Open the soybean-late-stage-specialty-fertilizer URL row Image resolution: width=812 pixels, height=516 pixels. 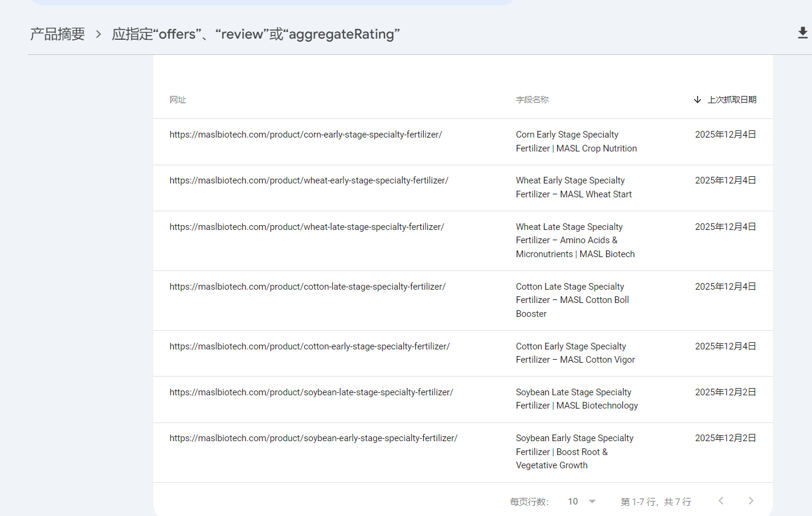[463, 399]
